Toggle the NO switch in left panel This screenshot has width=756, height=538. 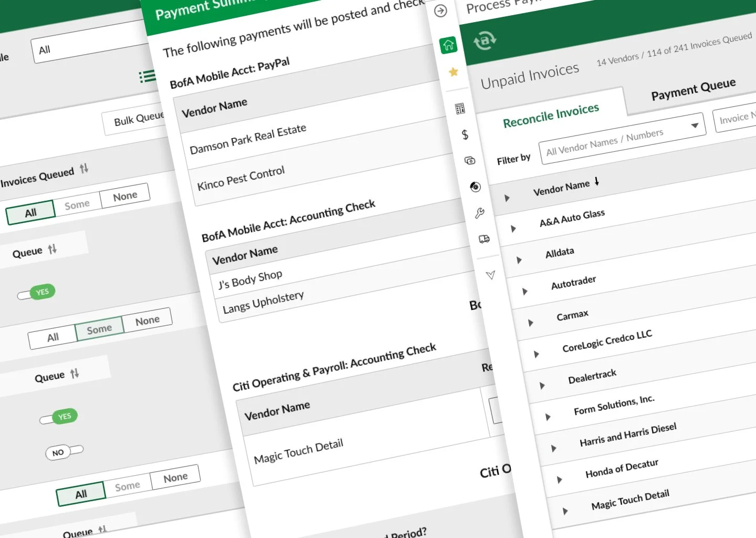click(x=65, y=452)
